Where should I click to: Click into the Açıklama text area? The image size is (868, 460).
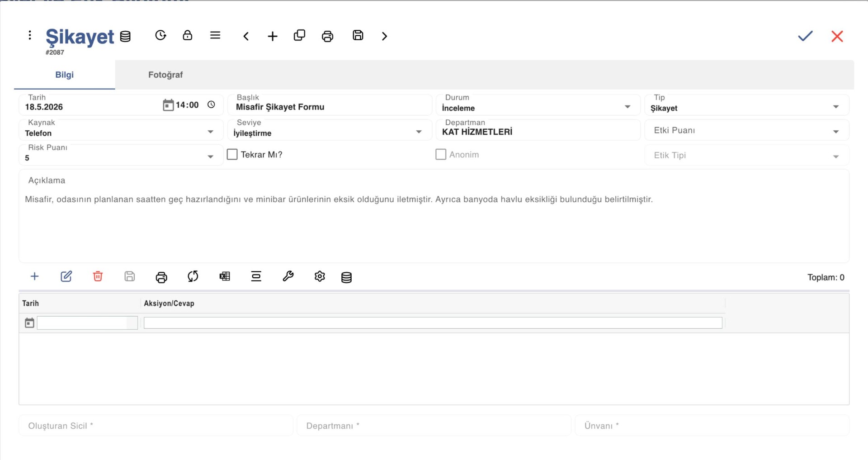pyautogui.click(x=434, y=216)
